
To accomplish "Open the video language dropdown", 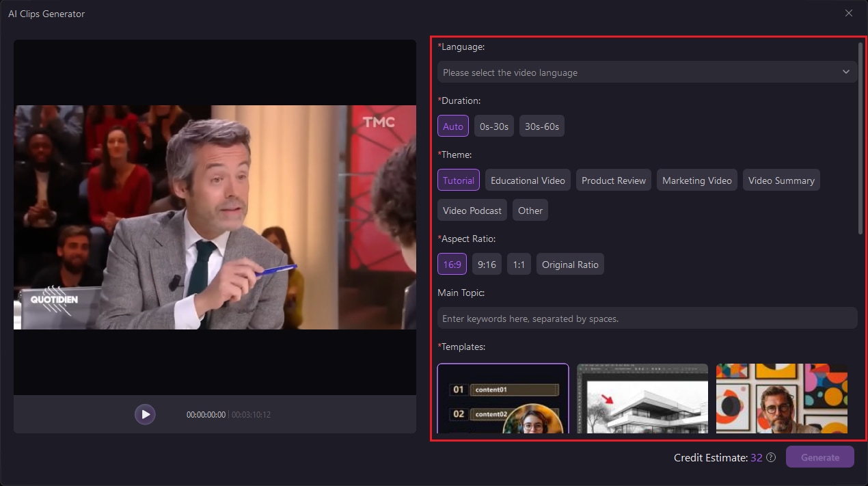I will (647, 72).
